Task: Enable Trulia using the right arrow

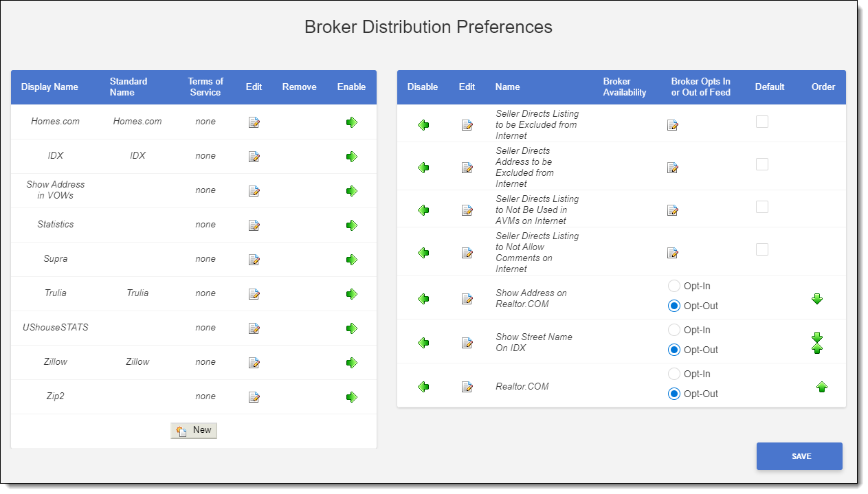Action: 352,294
